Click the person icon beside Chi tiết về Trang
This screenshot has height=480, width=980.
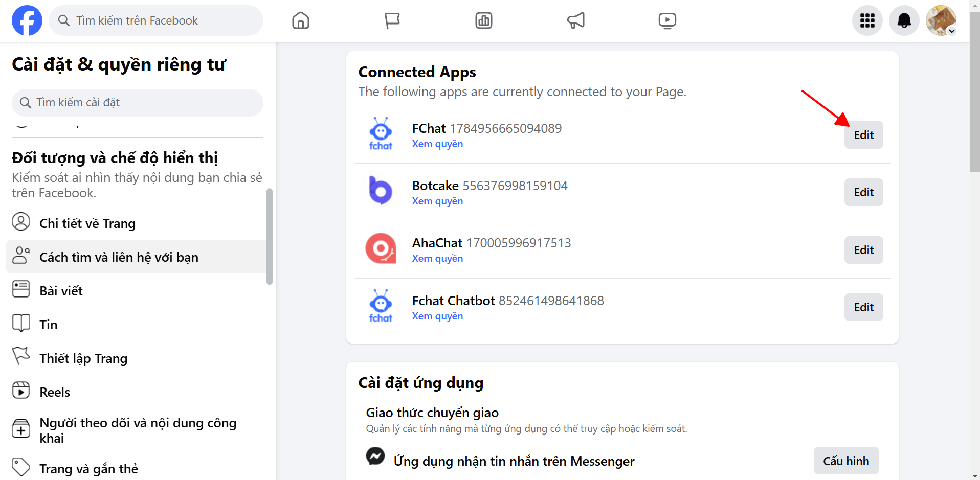(21, 222)
